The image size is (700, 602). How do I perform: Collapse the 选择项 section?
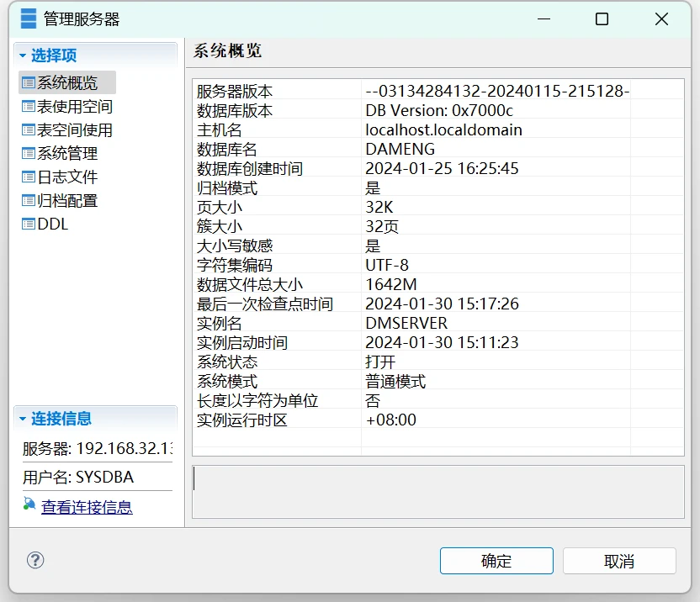coord(22,55)
